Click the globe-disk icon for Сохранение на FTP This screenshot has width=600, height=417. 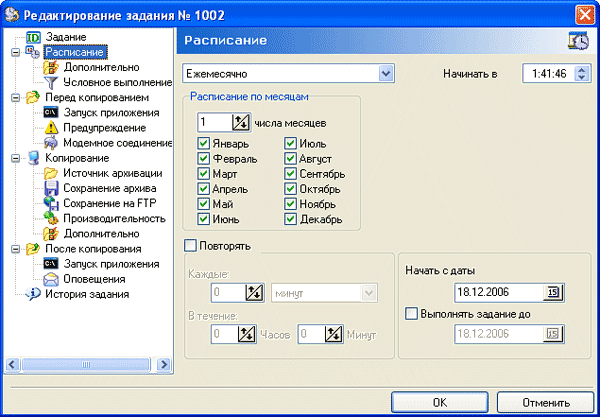tap(51, 204)
